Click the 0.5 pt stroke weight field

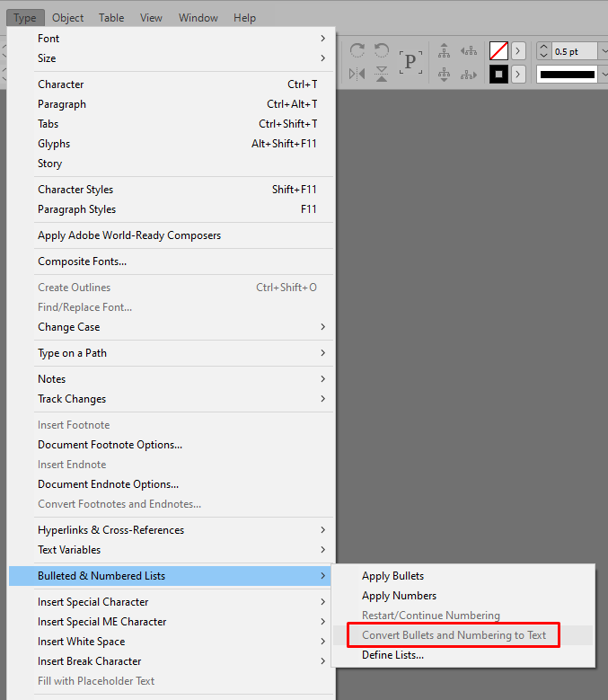click(575, 51)
